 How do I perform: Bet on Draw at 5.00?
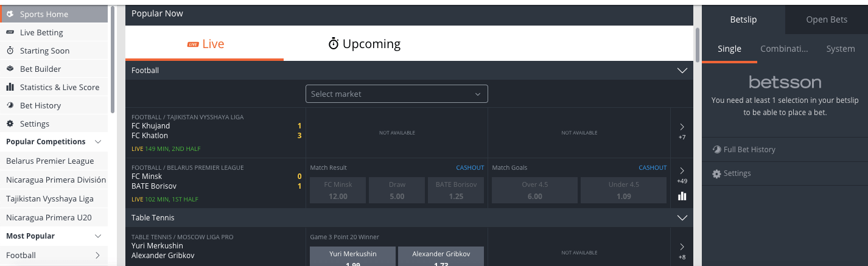point(397,190)
